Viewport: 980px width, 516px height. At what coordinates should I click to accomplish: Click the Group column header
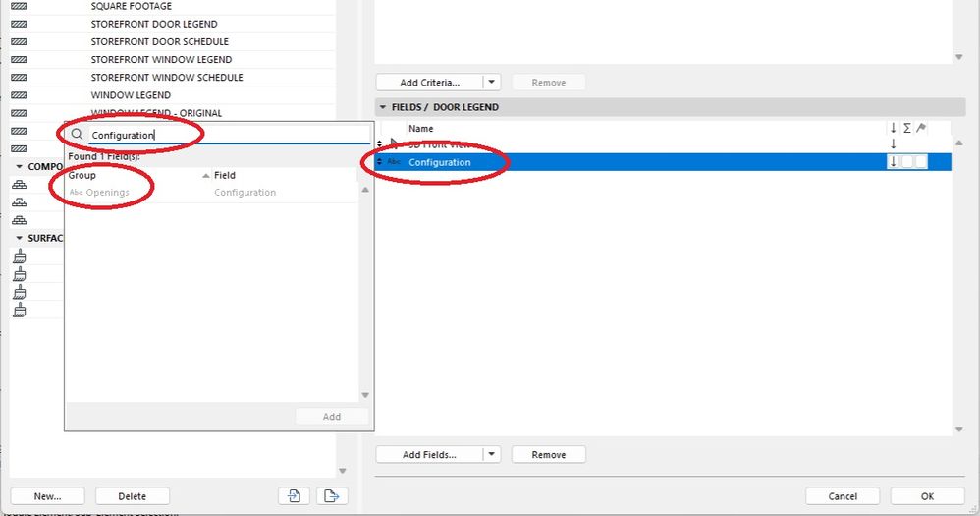[82, 175]
